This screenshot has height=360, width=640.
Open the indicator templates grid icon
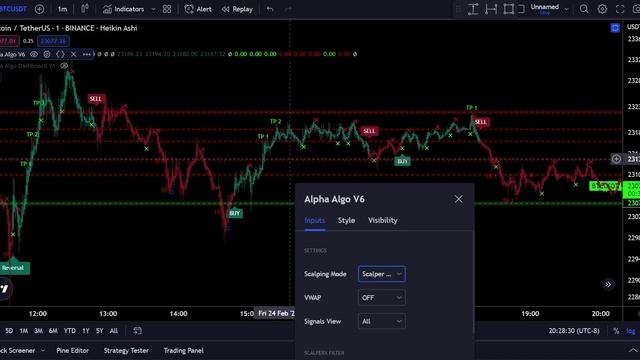pos(167,9)
